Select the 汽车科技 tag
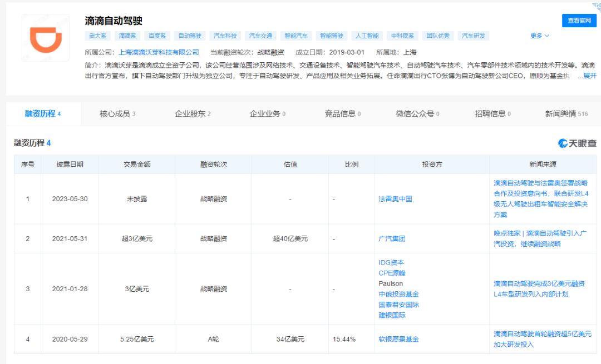This screenshot has width=601, height=364. (225, 36)
